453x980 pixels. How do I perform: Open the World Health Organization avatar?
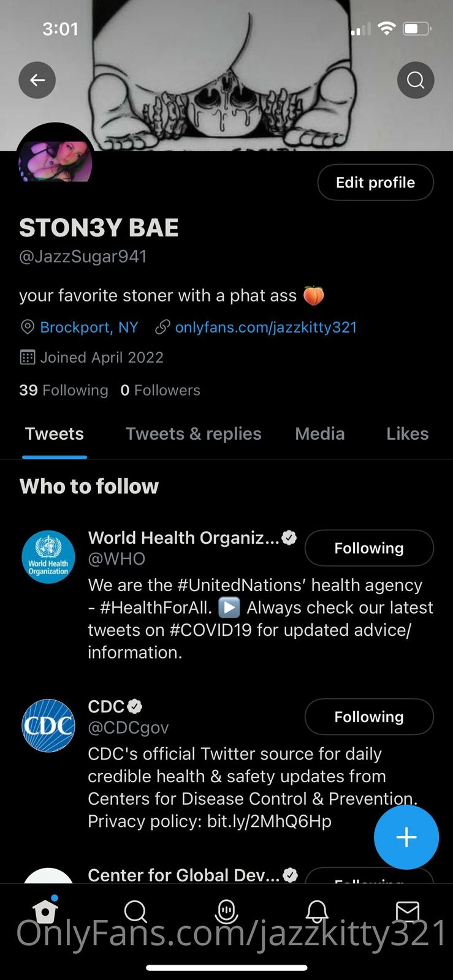pos(48,557)
